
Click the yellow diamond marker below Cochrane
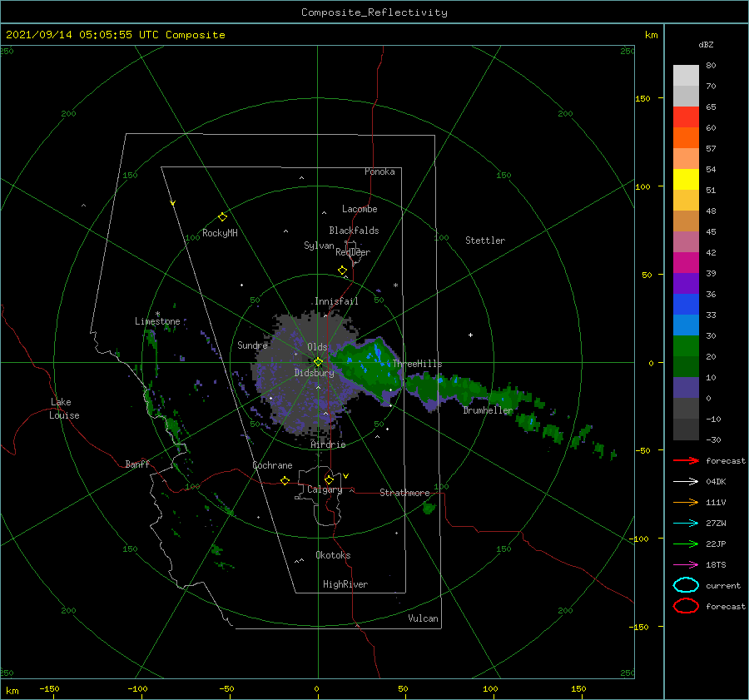[x=285, y=480]
